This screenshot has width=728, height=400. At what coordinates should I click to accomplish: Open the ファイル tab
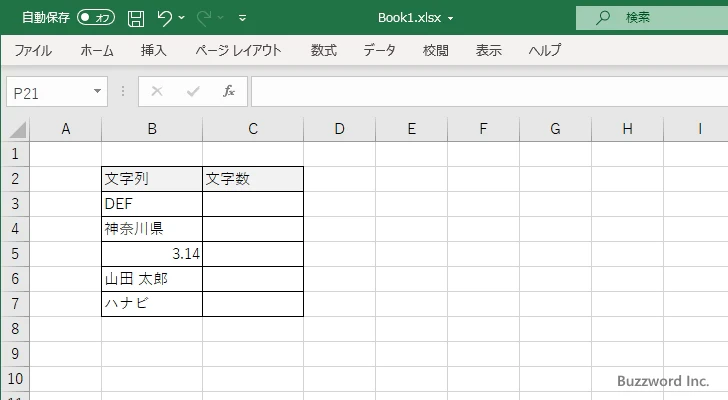33,50
